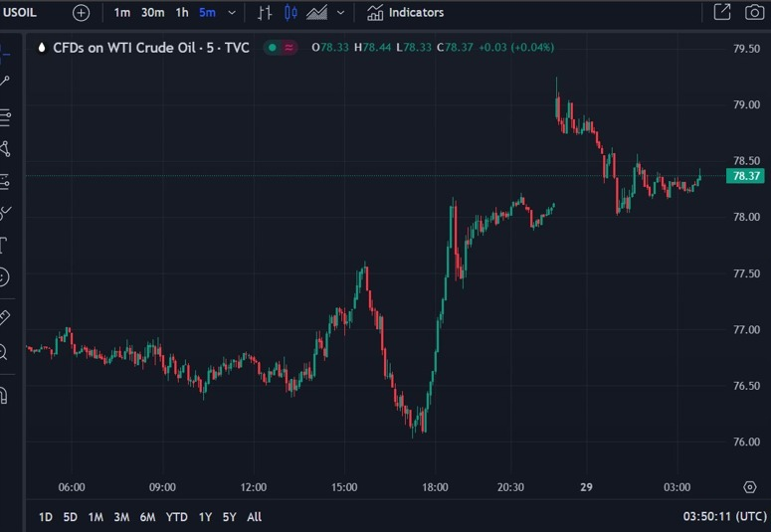771x532 pixels.
Task: Select the patterns drawing tool
Action: [x=5, y=148]
